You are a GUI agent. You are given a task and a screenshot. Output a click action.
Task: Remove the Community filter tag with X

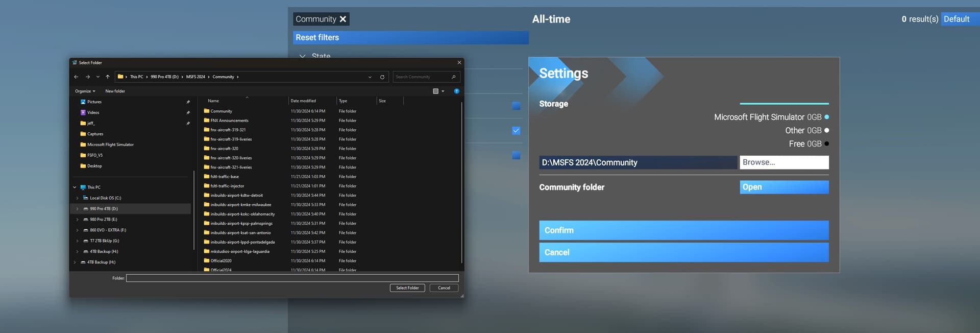(x=343, y=19)
